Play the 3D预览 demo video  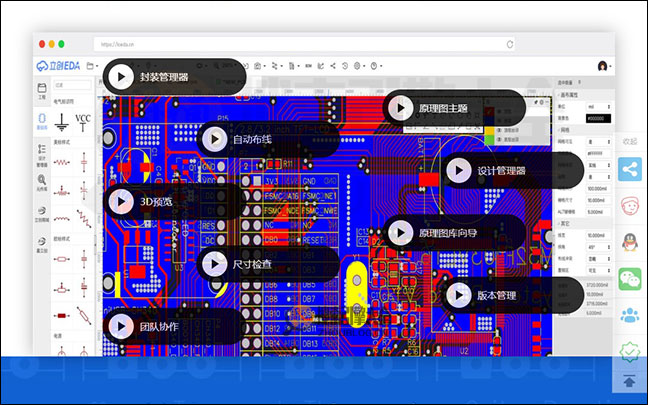[x=121, y=200]
